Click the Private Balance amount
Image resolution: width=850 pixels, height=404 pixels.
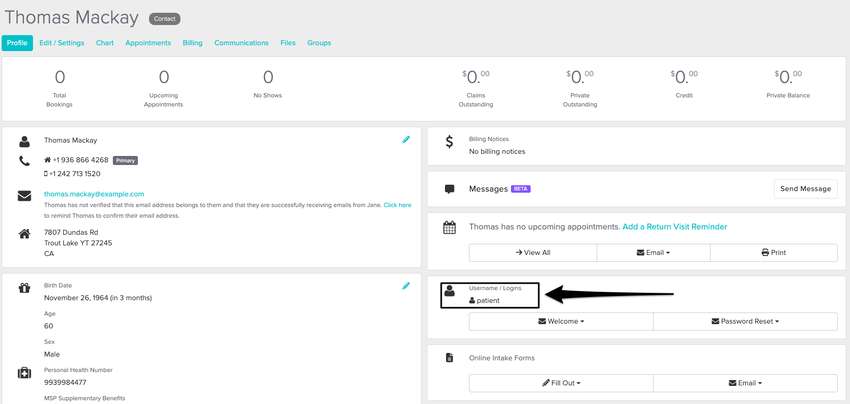pos(788,78)
